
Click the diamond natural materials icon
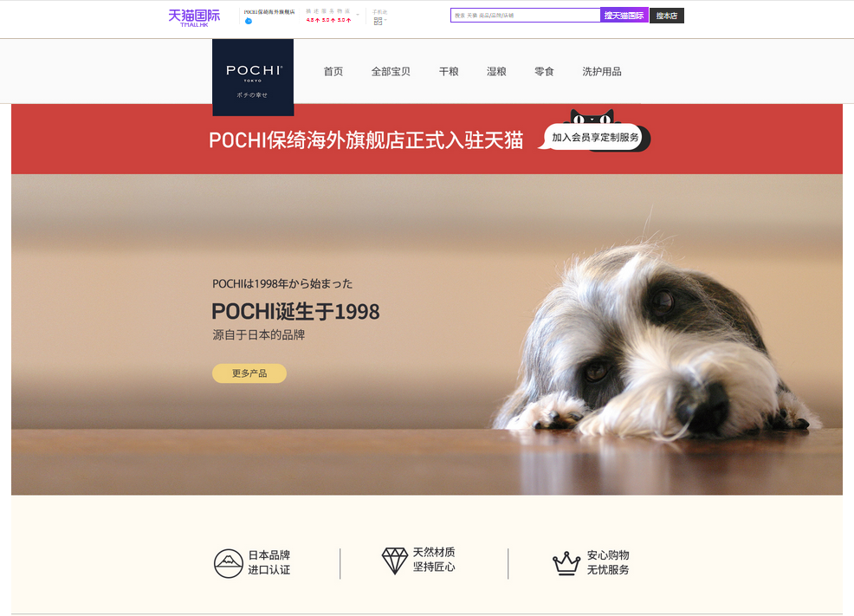(394, 561)
